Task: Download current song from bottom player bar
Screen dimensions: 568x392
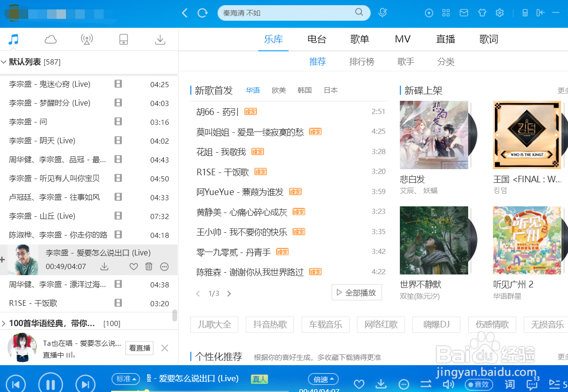Action: pyautogui.click(x=381, y=384)
